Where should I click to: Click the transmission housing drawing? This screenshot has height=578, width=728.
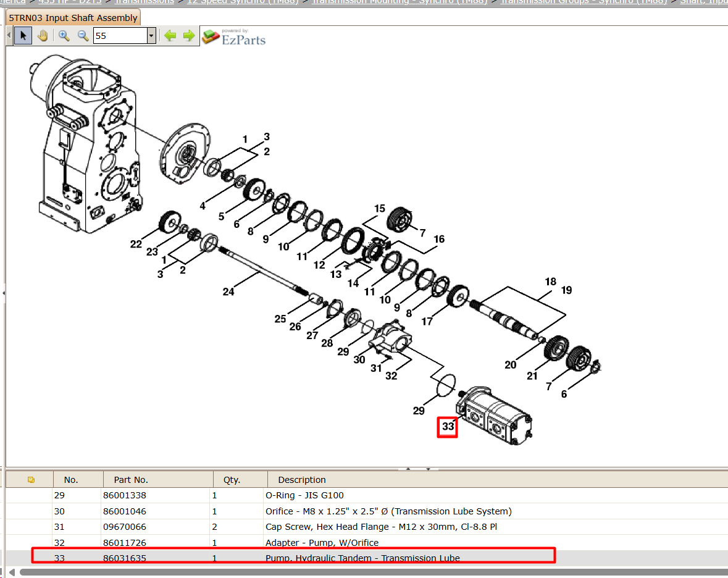pyautogui.click(x=85, y=144)
